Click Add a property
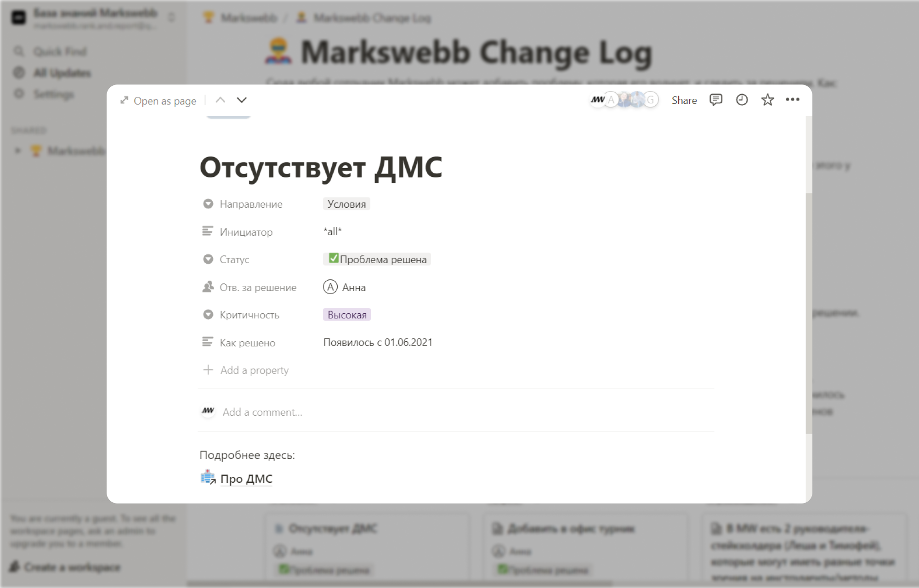Image resolution: width=919 pixels, height=588 pixels. click(246, 370)
